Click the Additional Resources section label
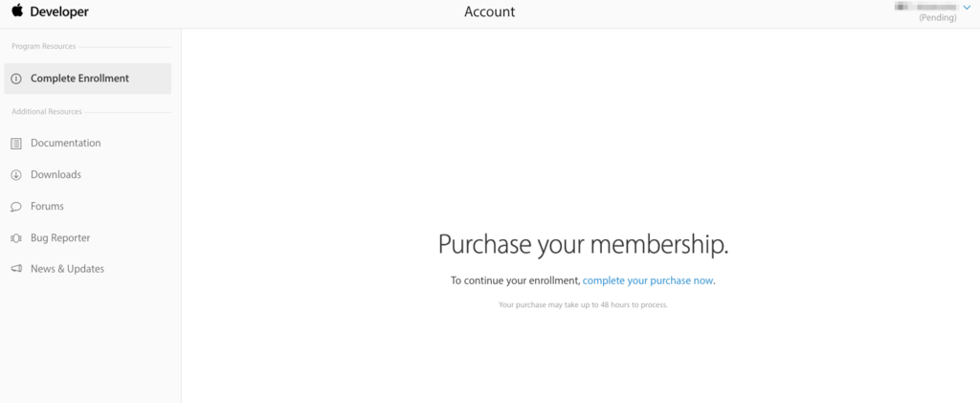 point(47,112)
